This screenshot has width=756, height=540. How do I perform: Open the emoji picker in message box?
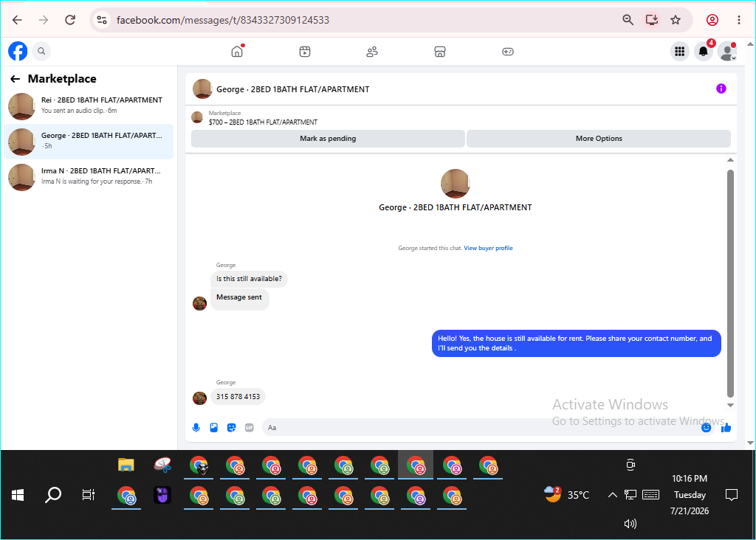(706, 428)
